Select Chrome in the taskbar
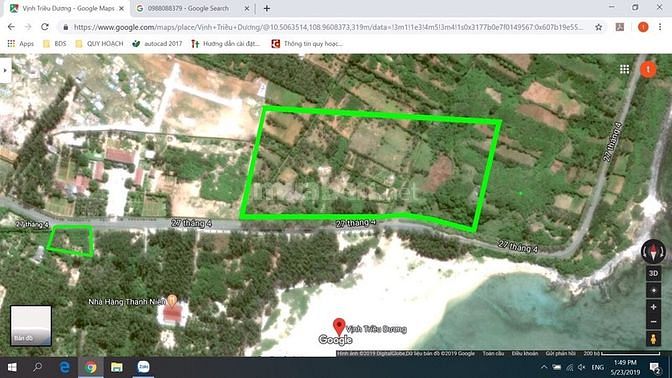Image resolution: width=672 pixels, height=378 pixels. [90, 367]
